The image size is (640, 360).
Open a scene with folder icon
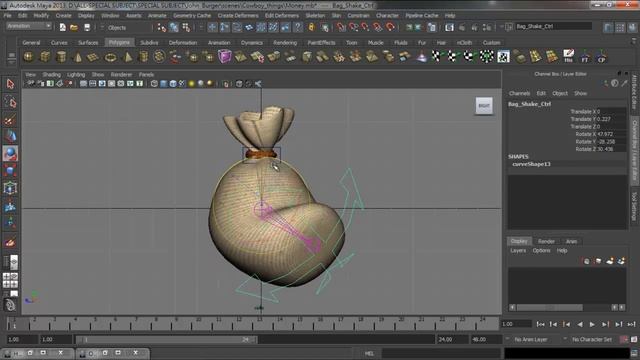74,27
